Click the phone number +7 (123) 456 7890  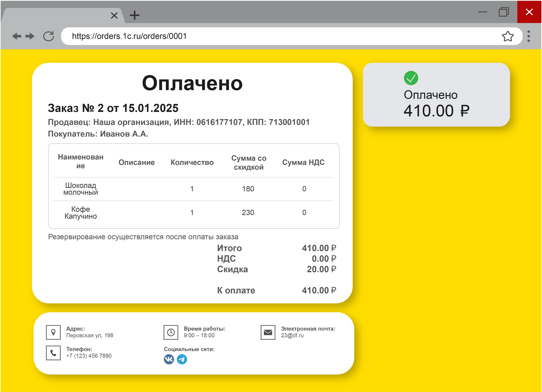pos(89,356)
